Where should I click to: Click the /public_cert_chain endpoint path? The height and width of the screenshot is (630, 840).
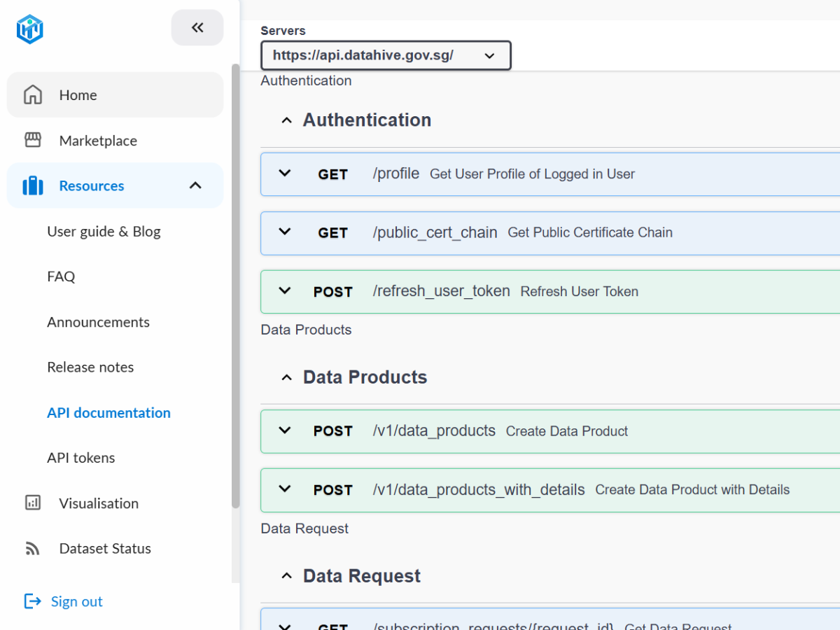(435, 232)
